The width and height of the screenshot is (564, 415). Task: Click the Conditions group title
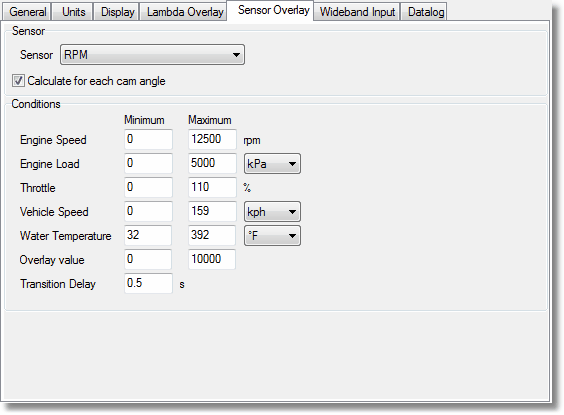tap(36, 104)
